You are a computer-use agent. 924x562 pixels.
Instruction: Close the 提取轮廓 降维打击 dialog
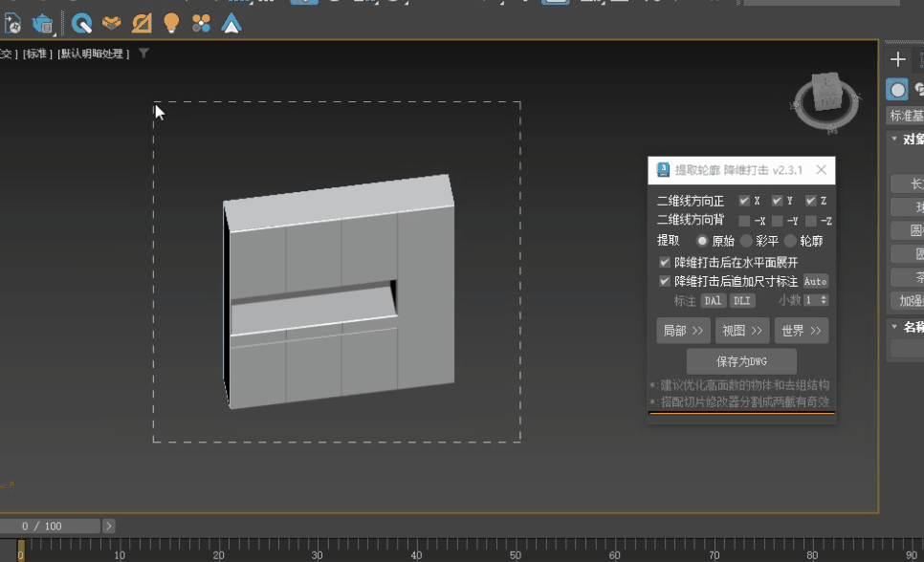(821, 170)
